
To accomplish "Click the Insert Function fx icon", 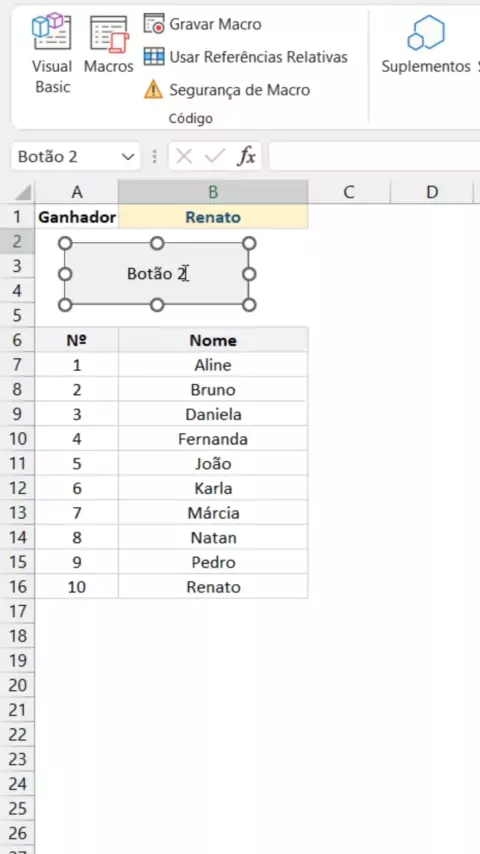I will point(246,157).
